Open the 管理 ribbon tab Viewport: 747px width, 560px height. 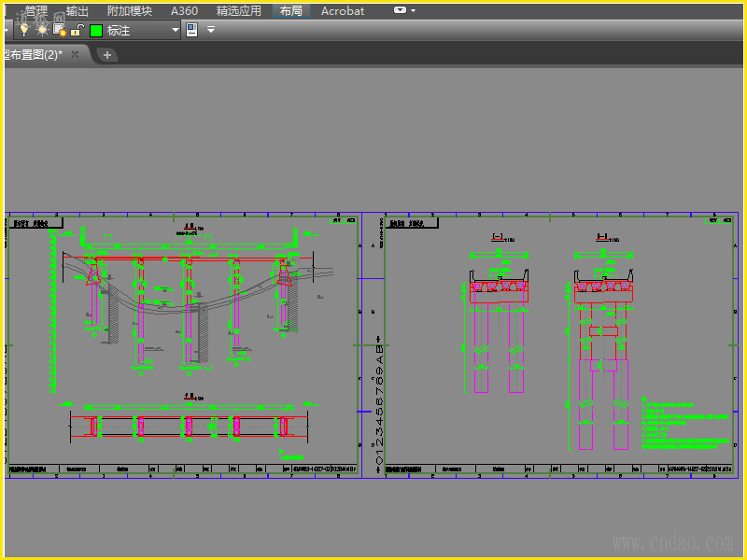(x=35, y=10)
